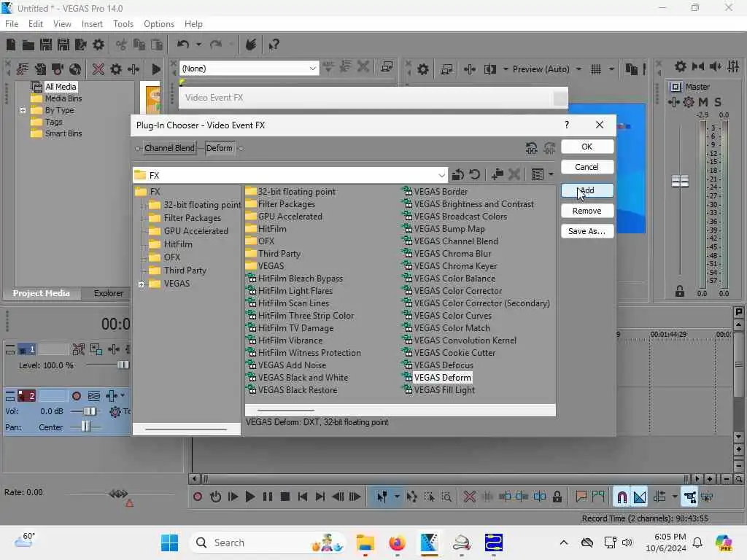Screen dimensions: 747x560
Task: Click the Views list icon in Plug-In Chooser
Action: coord(537,175)
